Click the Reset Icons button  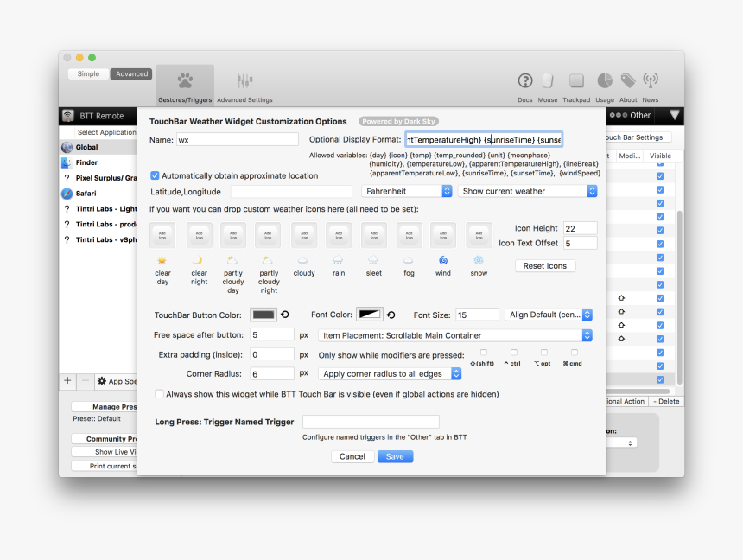coord(545,266)
